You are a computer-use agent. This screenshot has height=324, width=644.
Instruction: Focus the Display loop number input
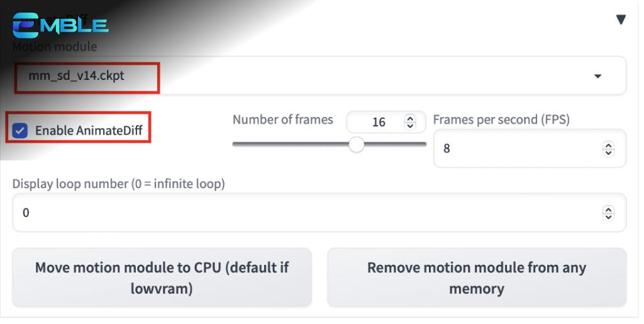click(x=319, y=213)
